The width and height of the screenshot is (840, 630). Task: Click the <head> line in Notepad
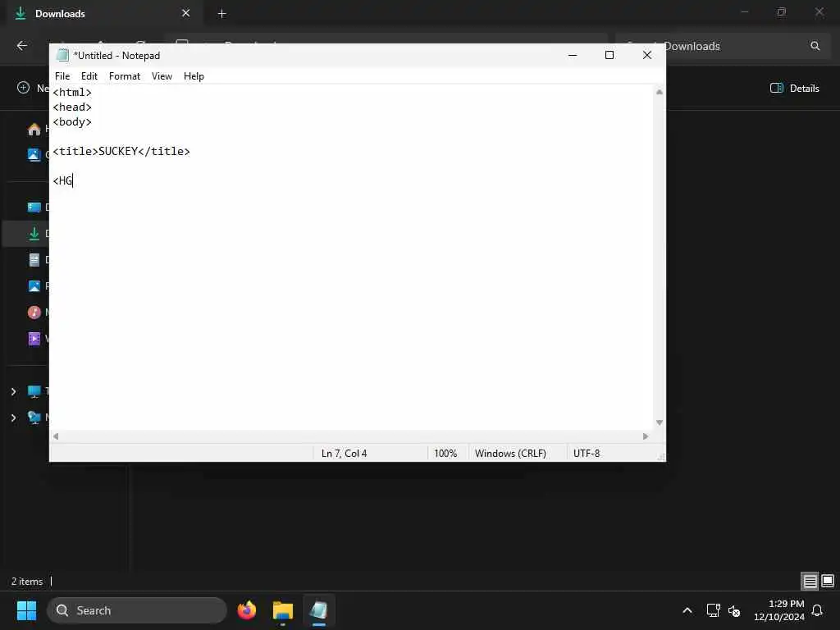72,107
